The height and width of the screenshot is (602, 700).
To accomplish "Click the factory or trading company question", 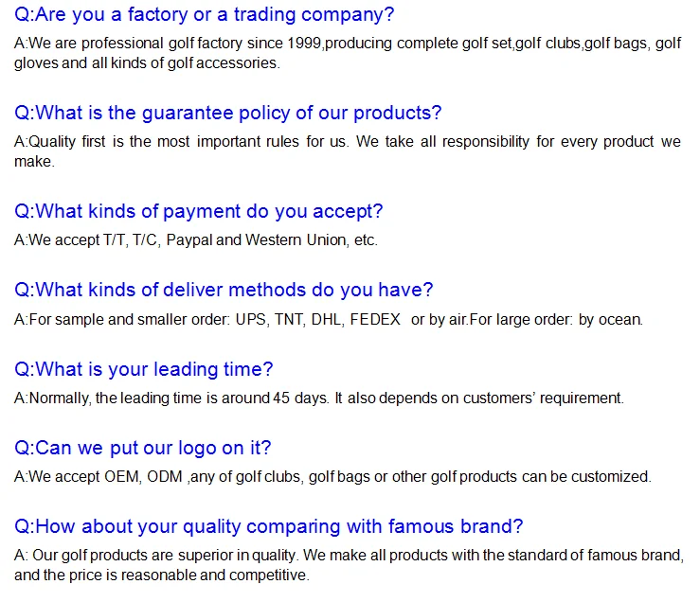I will point(204,15).
